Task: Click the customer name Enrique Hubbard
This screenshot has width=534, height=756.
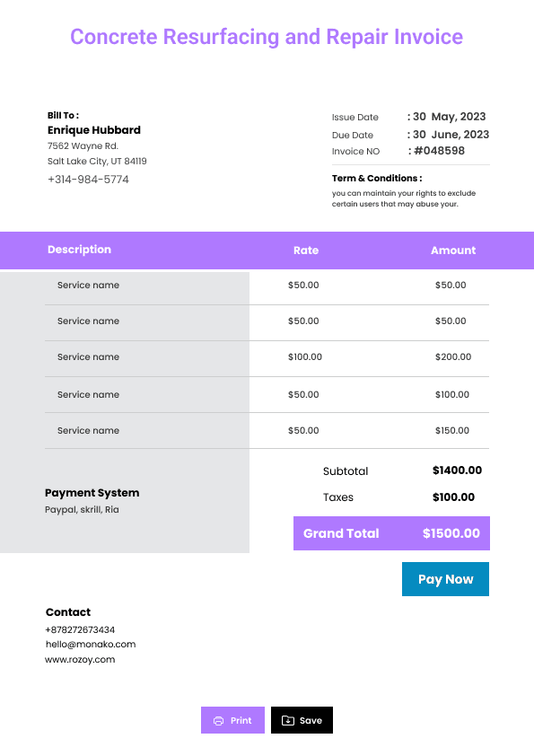Action: click(94, 130)
